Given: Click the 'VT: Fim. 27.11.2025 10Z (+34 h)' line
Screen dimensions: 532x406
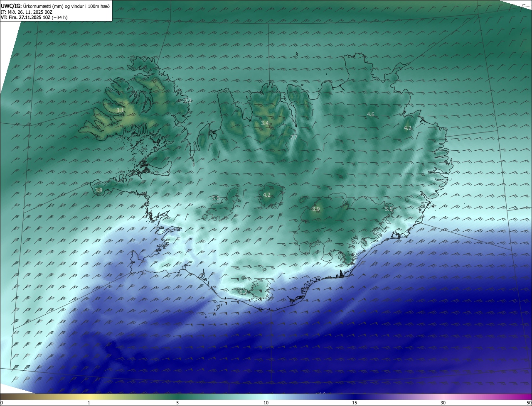Looking at the screenshot, I should pos(34,17).
